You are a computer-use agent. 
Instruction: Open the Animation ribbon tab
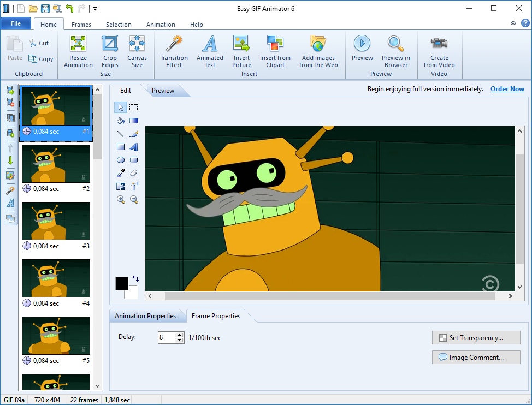[x=161, y=25]
